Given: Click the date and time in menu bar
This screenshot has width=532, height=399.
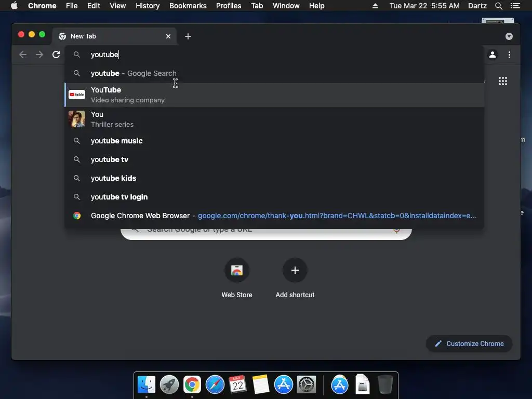Looking at the screenshot, I should point(424,6).
